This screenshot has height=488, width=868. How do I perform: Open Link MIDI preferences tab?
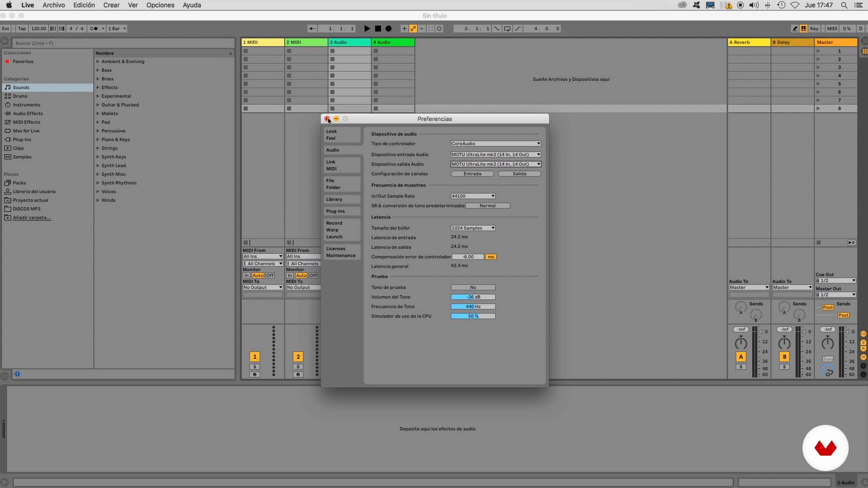[x=342, y=165]
